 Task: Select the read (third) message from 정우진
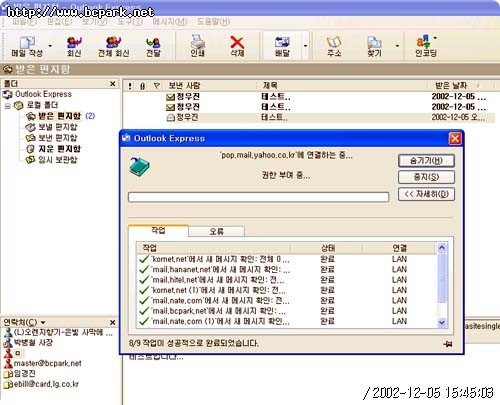pos(309,117)
